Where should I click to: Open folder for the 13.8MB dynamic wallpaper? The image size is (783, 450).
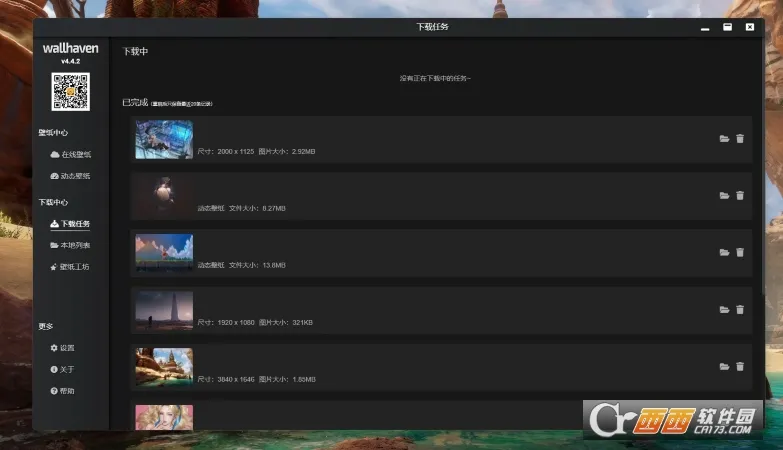click(x=724, y=253)
